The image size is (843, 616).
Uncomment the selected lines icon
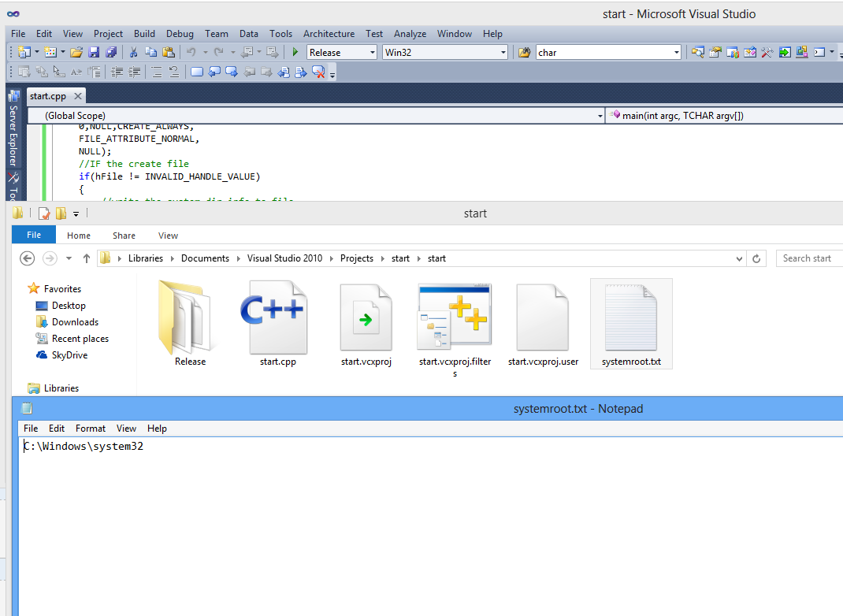[174, 72]
